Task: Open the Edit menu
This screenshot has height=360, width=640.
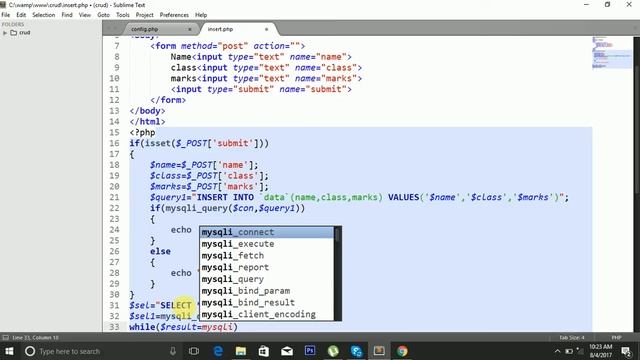Action: pyautogui.click(x=21, y=15)
